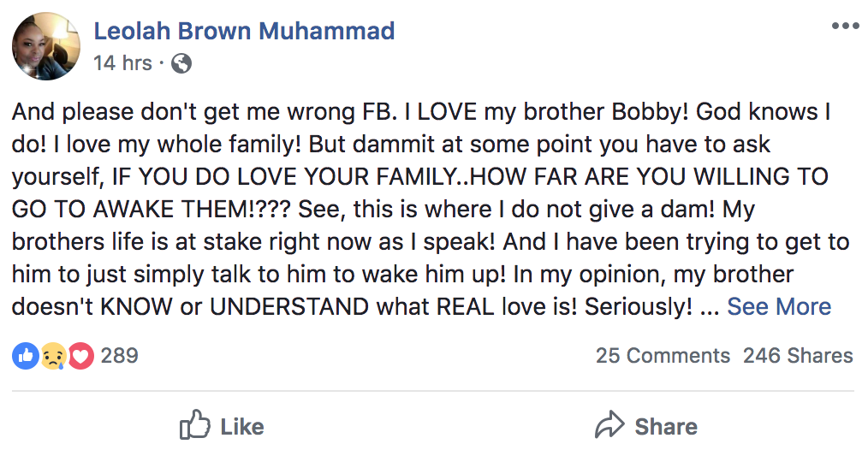Screen dimensions: 868x450
Task: Click the curved arrow Share icon
Action: pyautogui.click(x=609, y=426)
